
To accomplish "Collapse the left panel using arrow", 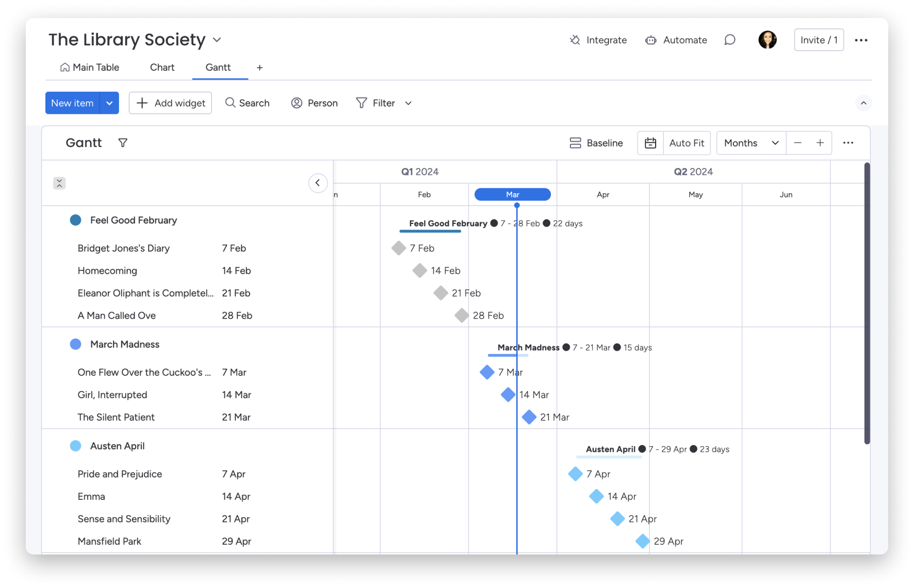I will (x=318, y=183).
